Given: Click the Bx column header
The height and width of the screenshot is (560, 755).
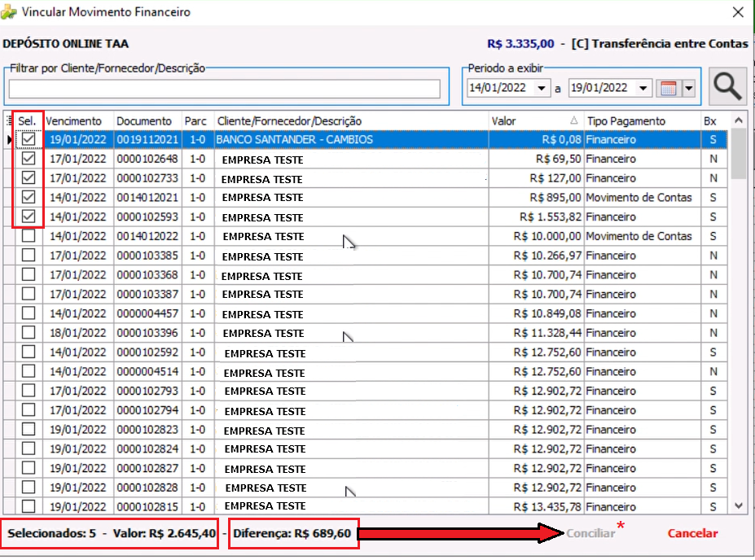Looking at the screenshot, I should point(713,120).
